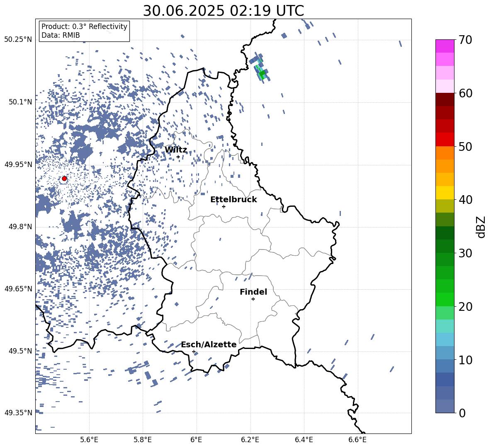Click the 5.6°E longitude tick label

(x=89, y=440)
